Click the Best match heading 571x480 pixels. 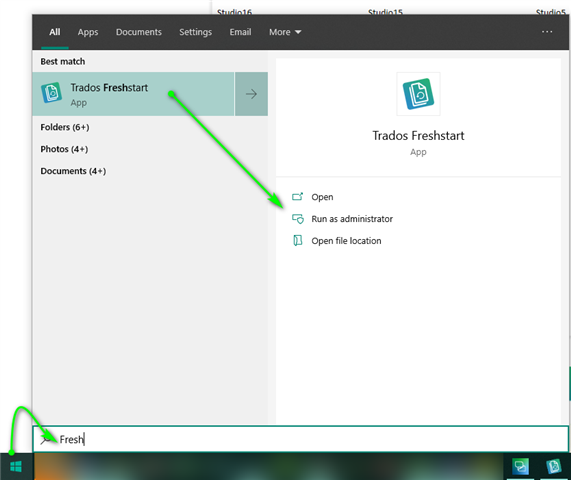[63, 61]
